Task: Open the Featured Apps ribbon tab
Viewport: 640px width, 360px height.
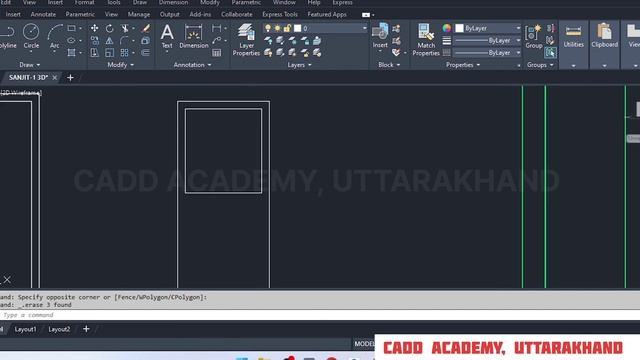Action: 327,14
